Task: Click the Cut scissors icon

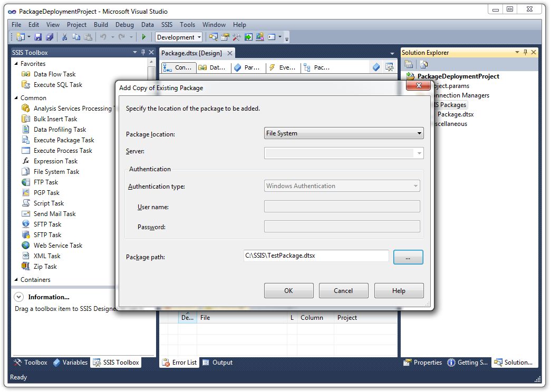Action: pyautogui.click(x=65, y=37)
